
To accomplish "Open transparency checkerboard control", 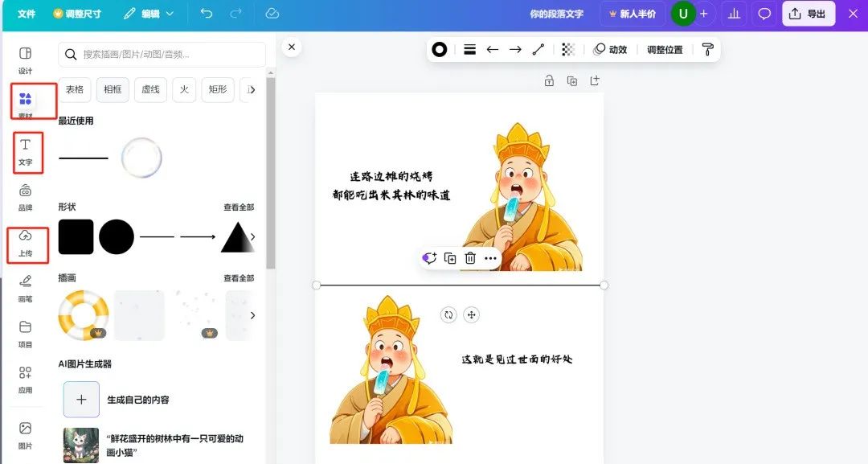I will pos(568,50).
